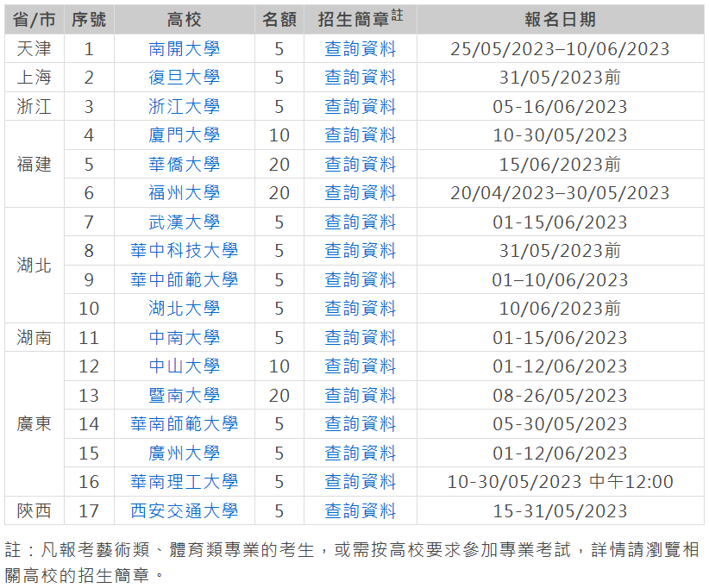Image resolution: width=709 pixels, height=588 pixels.
Task: Click the date 08-26/05/2023
Action: point(561,396)
